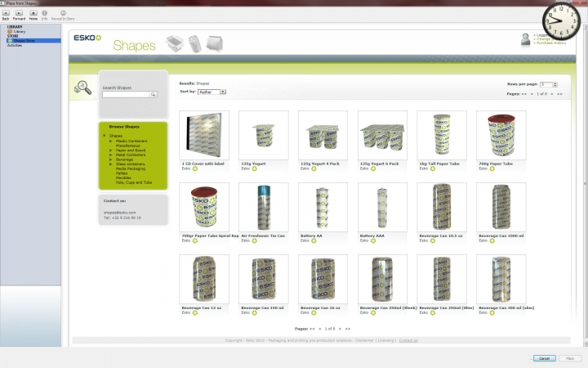Click the ESKO logo in header

[x=87, y=38]
